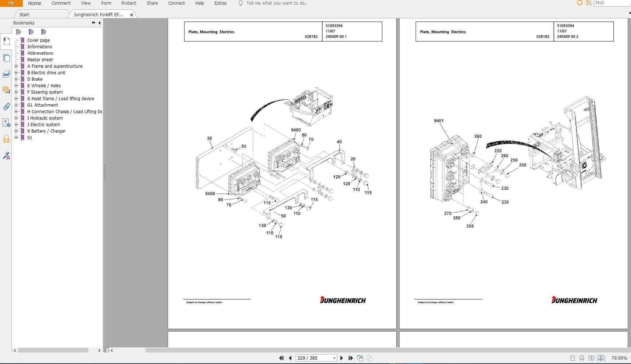Expand the B Electric drive unit bookmark

16,73
